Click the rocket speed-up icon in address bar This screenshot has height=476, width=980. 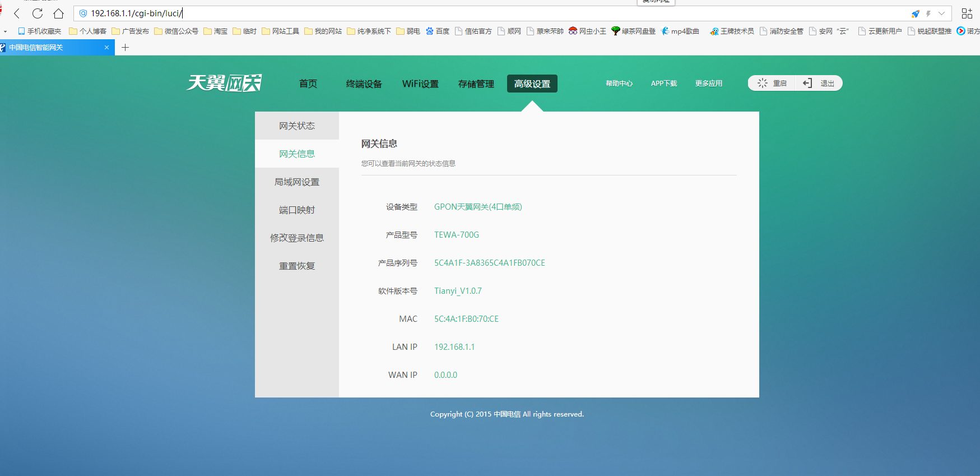pos(916,13)
